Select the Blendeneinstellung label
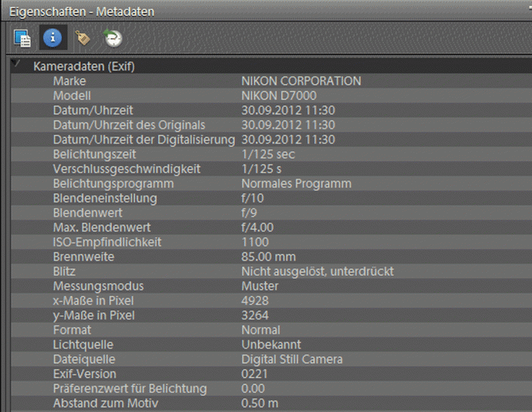 pos(105,198)
